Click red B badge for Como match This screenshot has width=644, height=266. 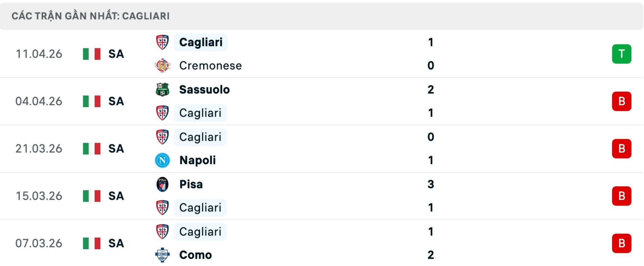click(621, 243)
